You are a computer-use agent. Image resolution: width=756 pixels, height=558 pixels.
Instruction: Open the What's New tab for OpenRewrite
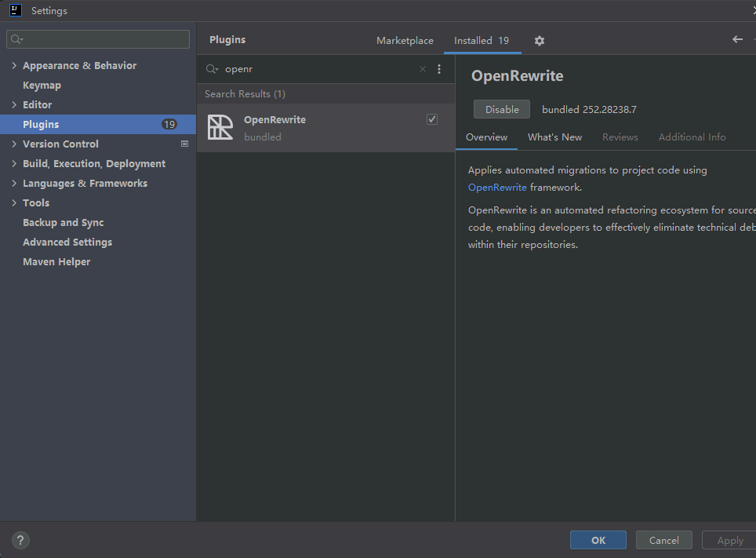tap(554, 137)
